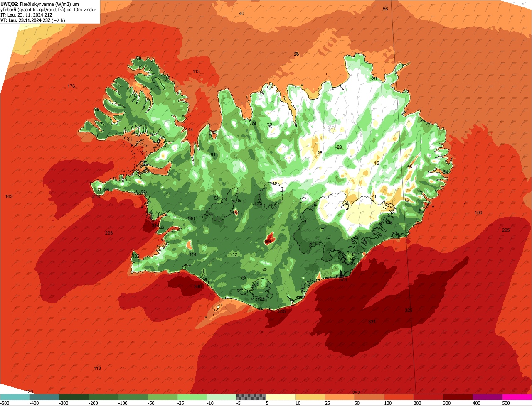Select the value -29 in northeast Iceland

(338, 147)
